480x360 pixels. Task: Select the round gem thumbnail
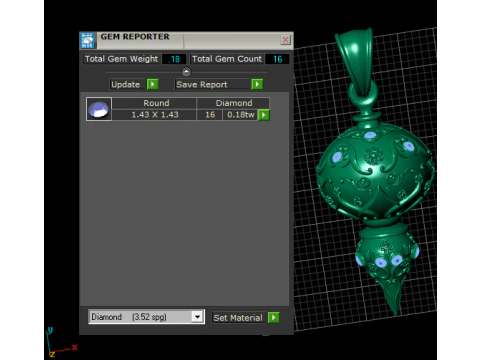tap(99, 109)
